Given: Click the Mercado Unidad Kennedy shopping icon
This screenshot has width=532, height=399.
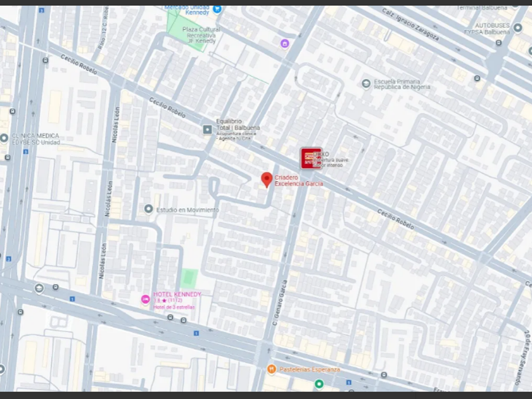Looking at the screenshot, I should (217, 9).
